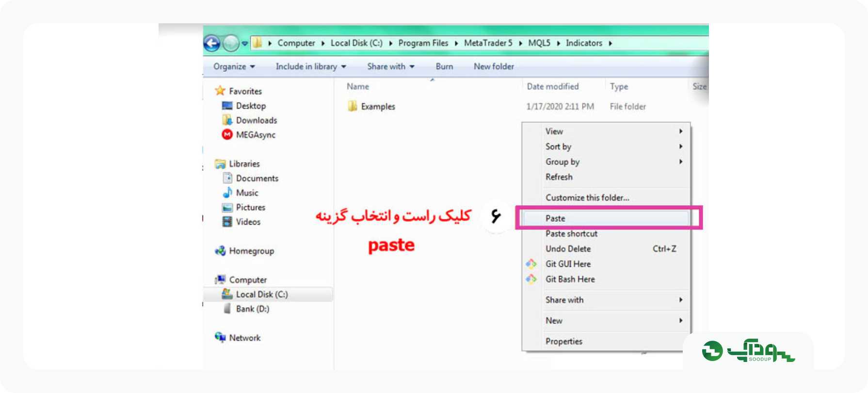Open the Videos library label

point(248,222)
